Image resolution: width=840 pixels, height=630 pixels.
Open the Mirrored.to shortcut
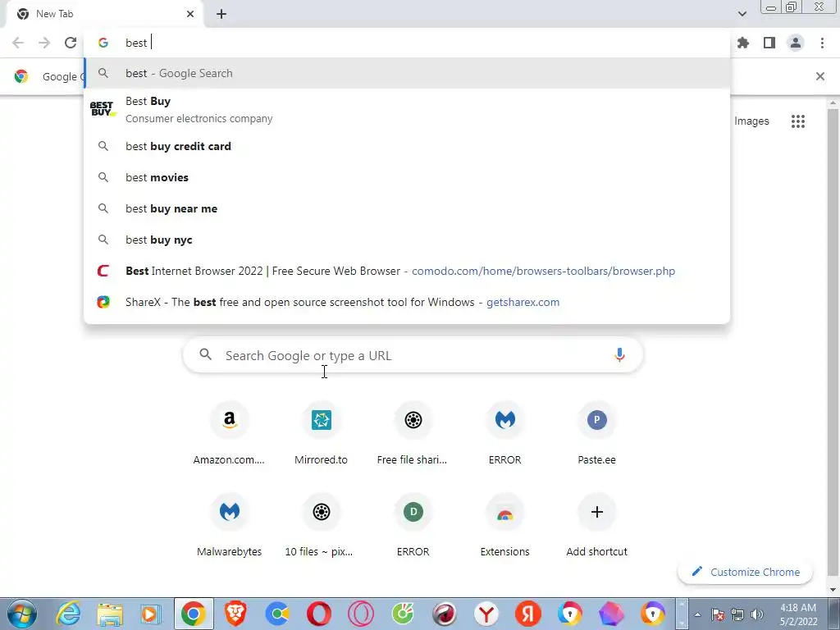pos(321,435)
